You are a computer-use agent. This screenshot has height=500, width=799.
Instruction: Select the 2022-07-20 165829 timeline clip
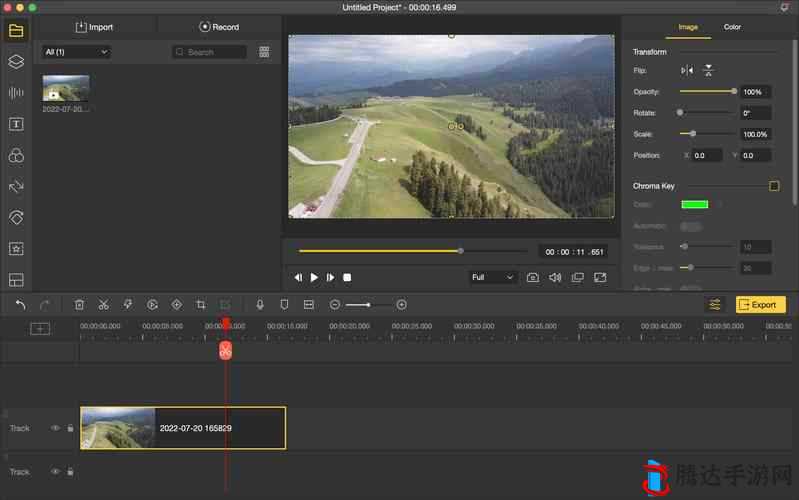(x=183, y=428)
